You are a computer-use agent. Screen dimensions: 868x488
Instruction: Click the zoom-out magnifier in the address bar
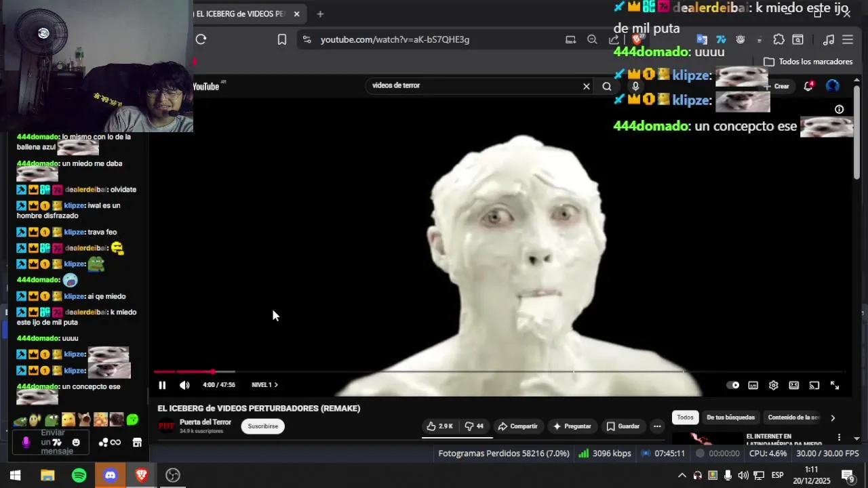click(x=592, y=39)
